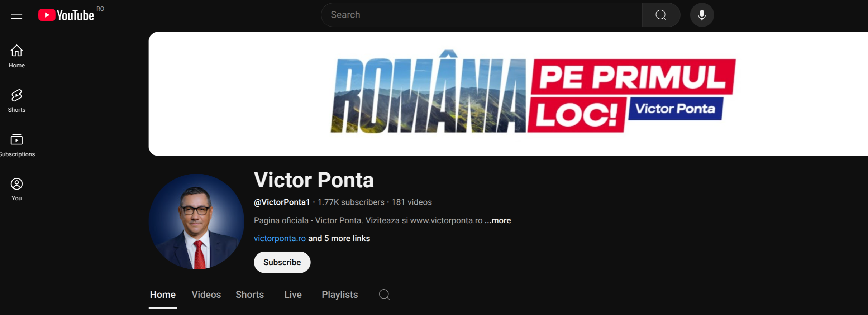Open Shorts from the sidebar
This screenshot has height=315, width=868.
pyautogui.click(x=16, y=101)
